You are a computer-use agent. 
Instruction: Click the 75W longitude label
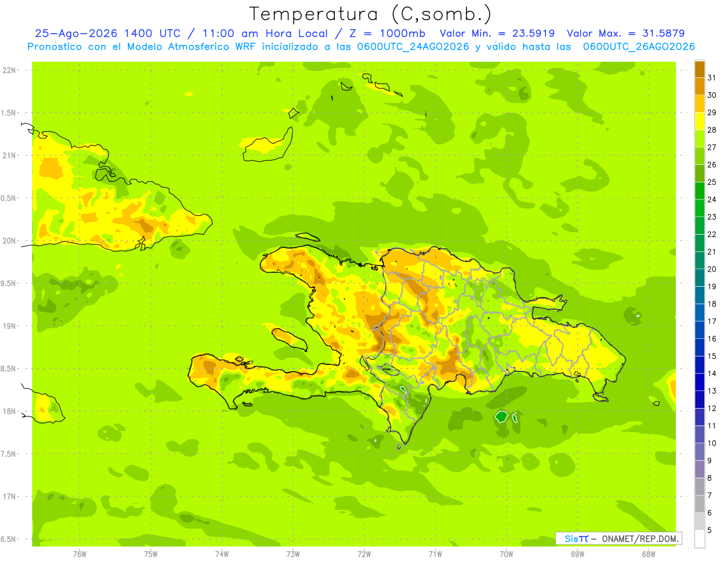(x=150, y=554)
